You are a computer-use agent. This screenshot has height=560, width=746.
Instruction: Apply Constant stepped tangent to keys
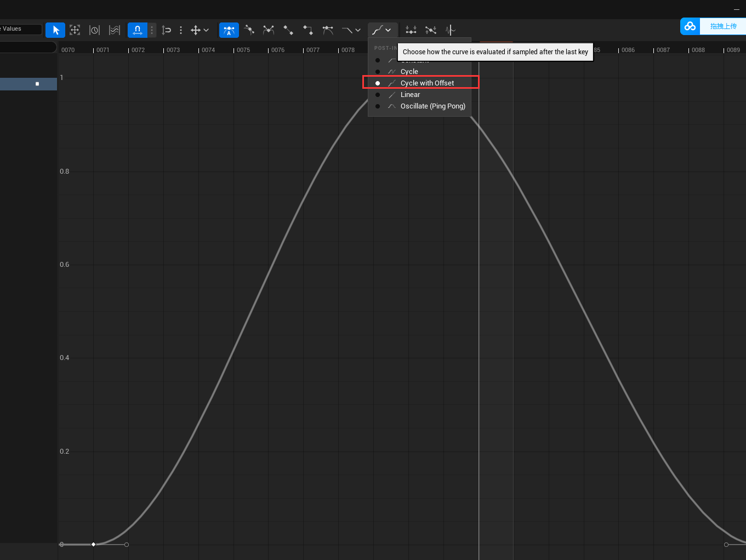[x=307, y=30]
